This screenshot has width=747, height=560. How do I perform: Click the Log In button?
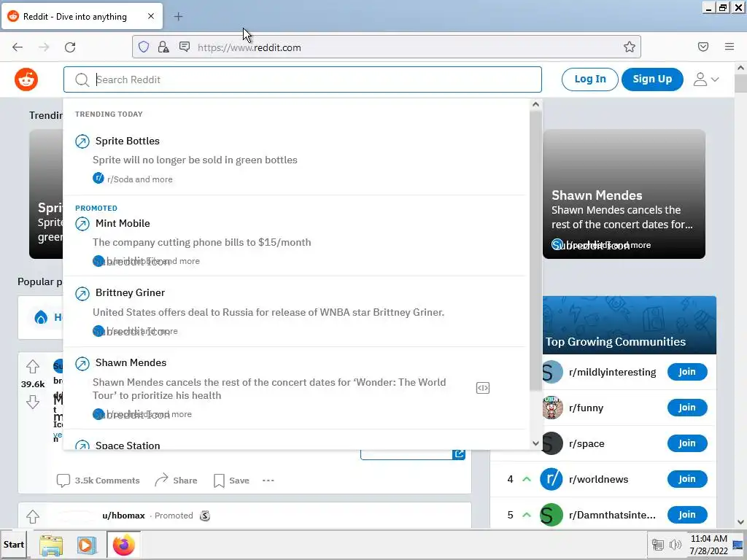(x=589, y=79)
